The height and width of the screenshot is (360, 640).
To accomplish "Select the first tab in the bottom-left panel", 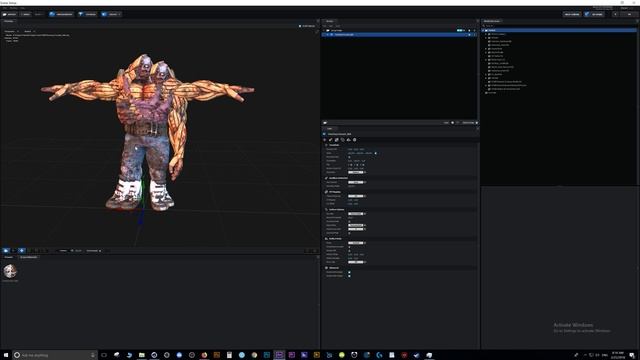I will coord(9,258).
